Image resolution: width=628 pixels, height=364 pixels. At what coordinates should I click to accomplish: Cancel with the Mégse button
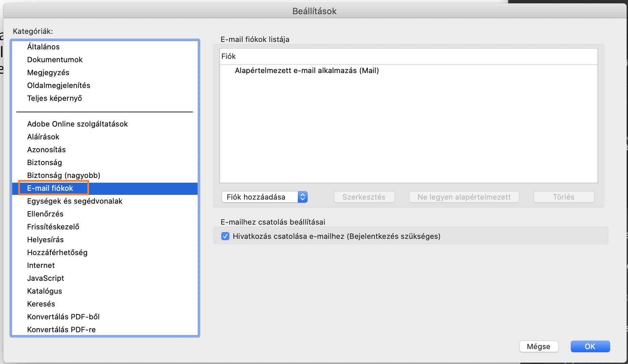click(539, 346)
